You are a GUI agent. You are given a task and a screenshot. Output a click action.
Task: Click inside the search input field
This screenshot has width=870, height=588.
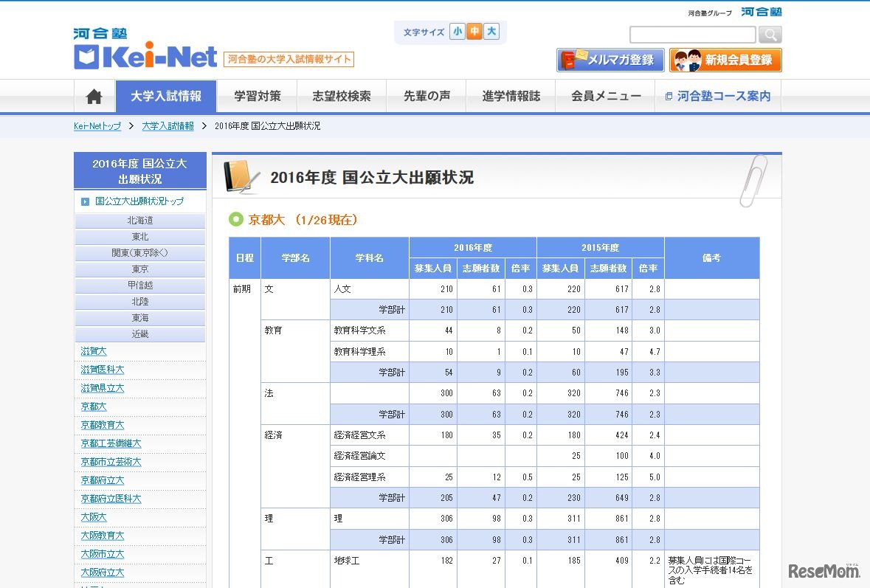click(692, 34)
